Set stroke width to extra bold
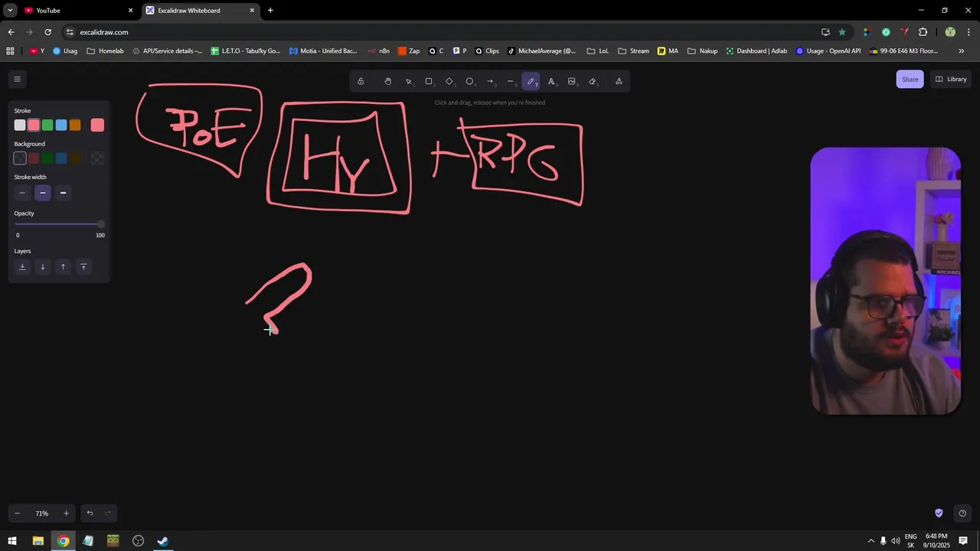The height and width of the screenshot is (551, 980). point(63,193)
